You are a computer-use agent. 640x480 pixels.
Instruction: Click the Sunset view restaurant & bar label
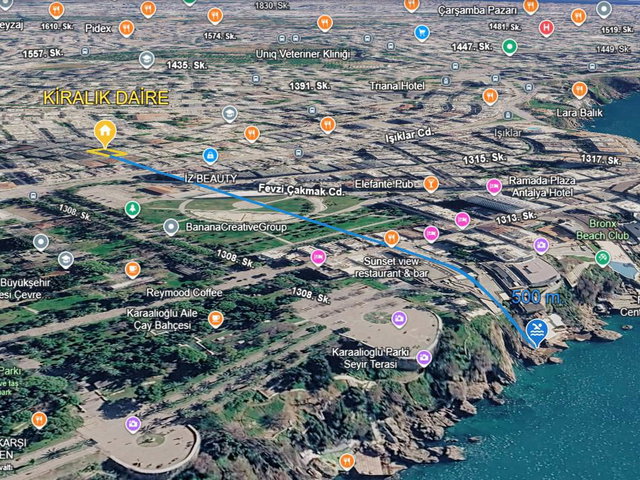click(x=391, y=267)
